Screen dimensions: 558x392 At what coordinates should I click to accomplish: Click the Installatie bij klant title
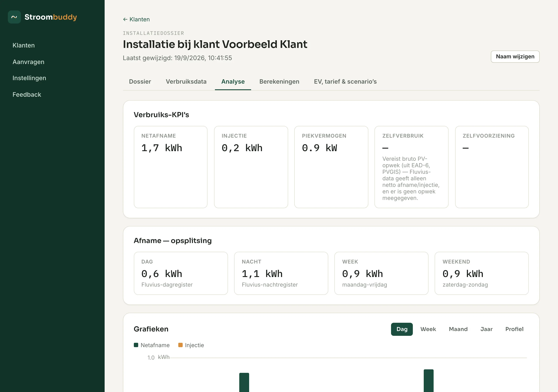click(x=215, y=44)
